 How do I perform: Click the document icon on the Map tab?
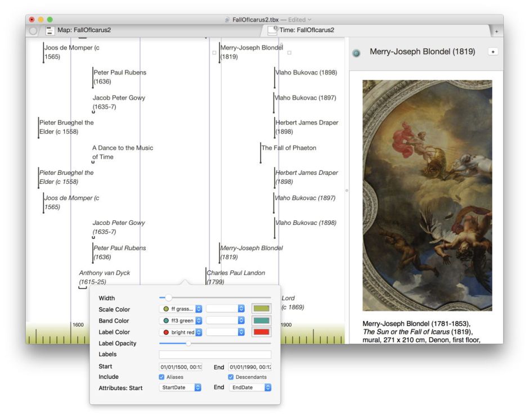[x=50, y=30]
